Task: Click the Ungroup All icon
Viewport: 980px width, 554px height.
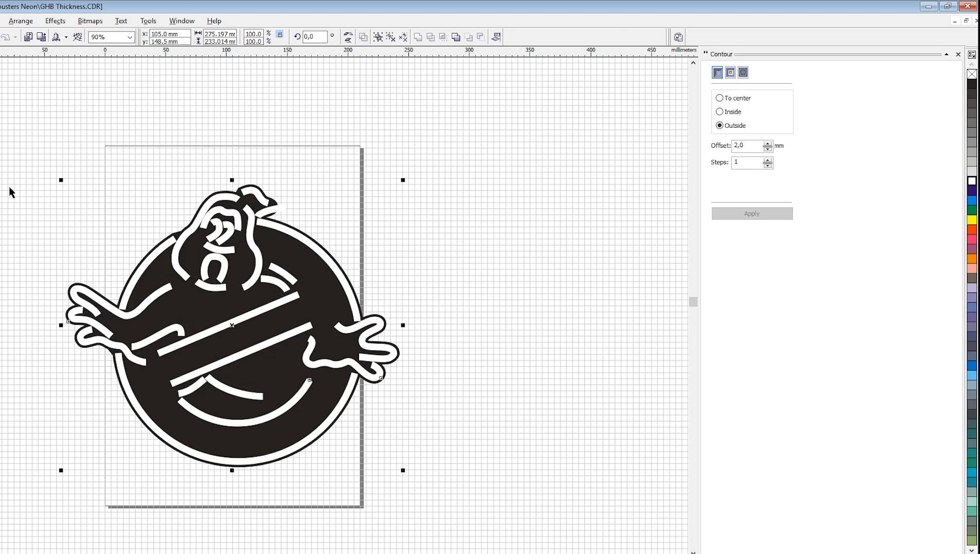Action: (x=403, y=37)
